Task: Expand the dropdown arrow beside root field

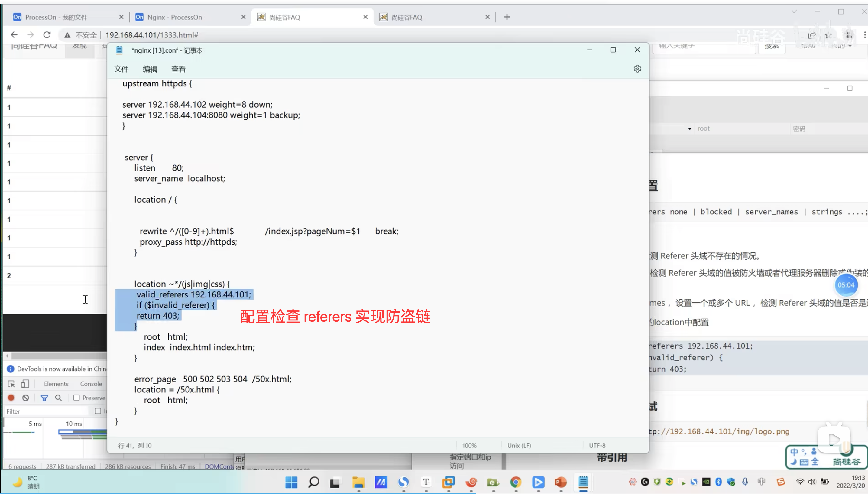Action: click(690, 129)
